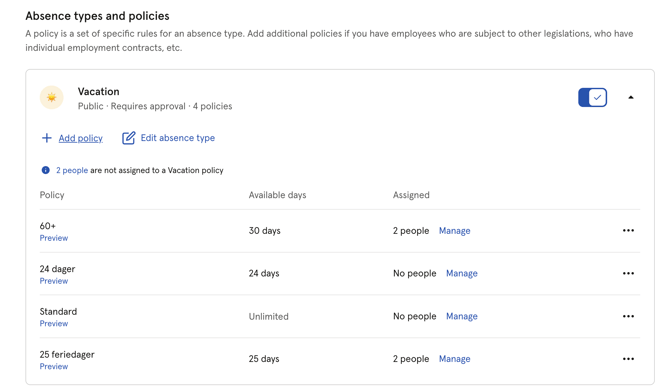Preview the 24 dager policy

pyautogui.click(x=54, y=281)
